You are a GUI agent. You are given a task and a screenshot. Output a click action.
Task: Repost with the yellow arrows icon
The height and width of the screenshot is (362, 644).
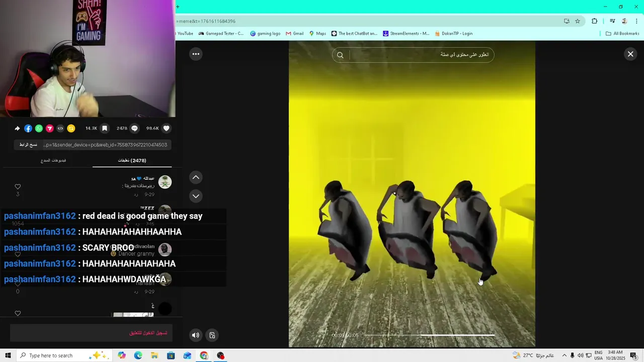tap(71, 128)
